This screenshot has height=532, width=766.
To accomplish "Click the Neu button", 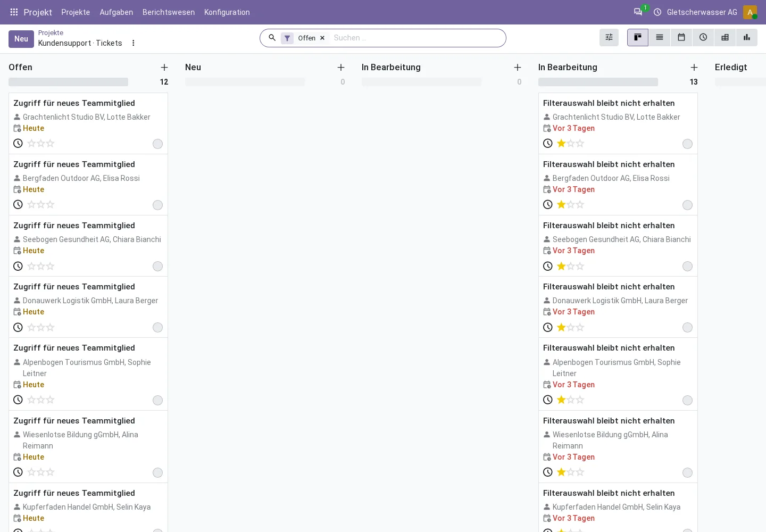I will tap(21, 39).
